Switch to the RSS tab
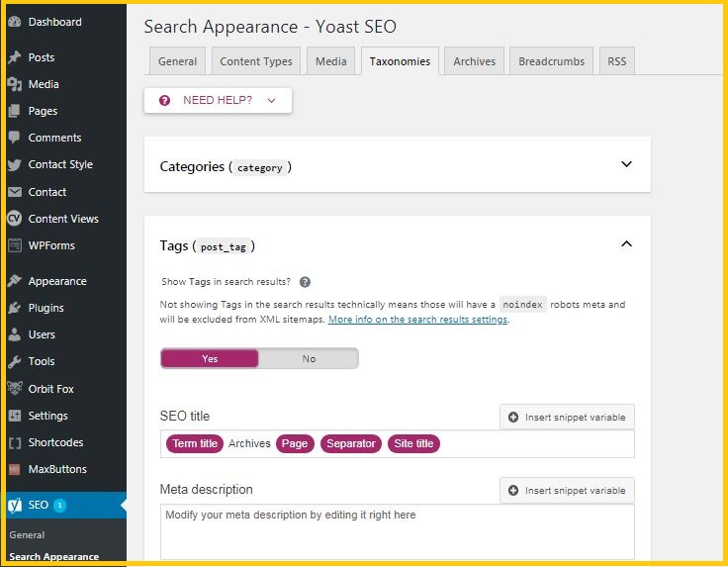The image size is (728, 567). [x=616, y=60]
